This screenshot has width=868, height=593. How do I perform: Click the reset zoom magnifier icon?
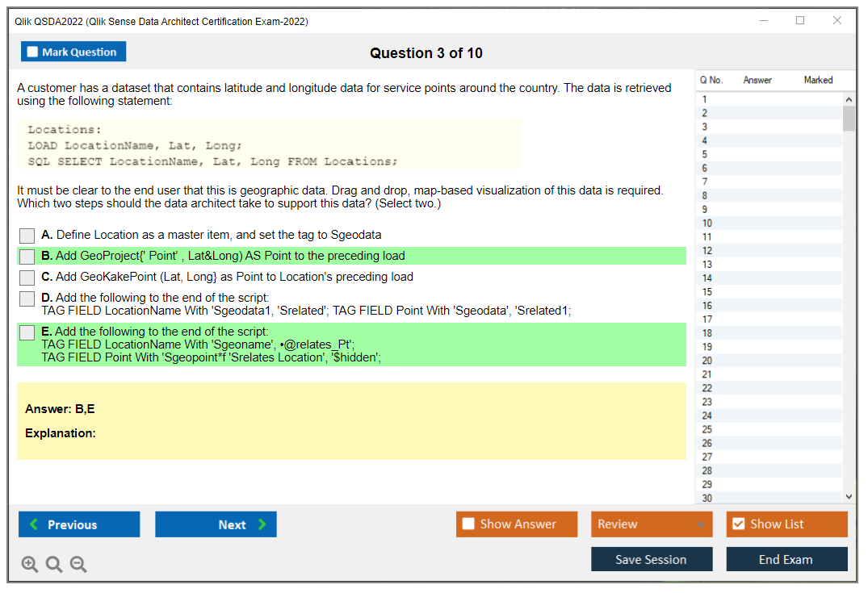[x=54, y=565]
